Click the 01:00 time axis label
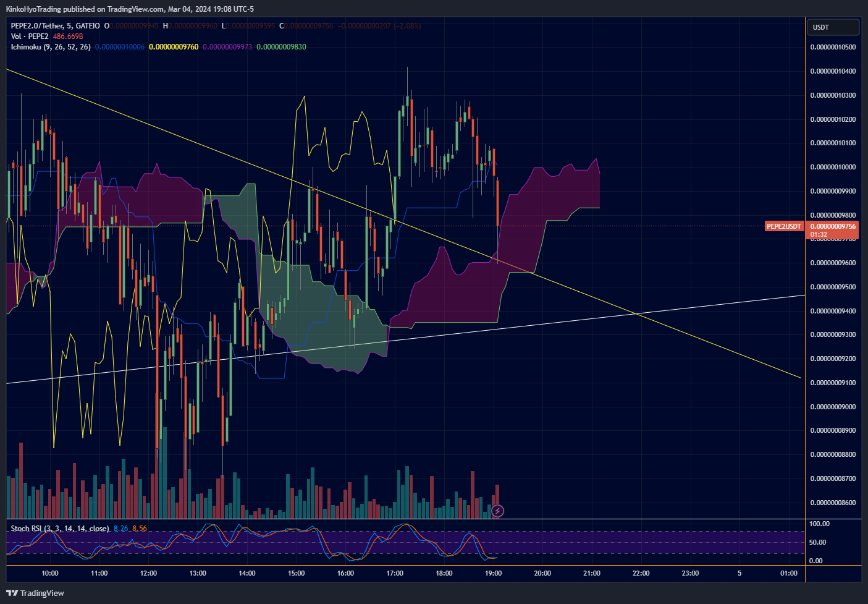This screenshot has height=604, width=868. [x=789, y=573]
